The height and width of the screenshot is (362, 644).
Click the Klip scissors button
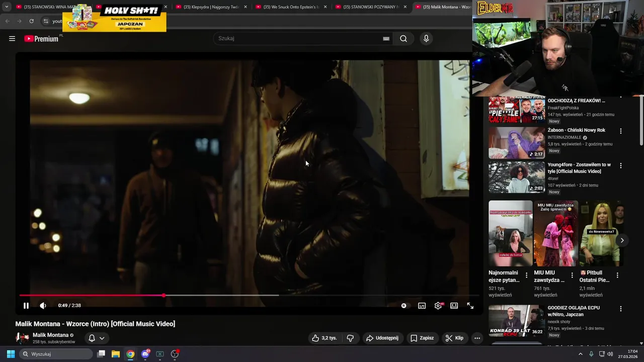454,338
